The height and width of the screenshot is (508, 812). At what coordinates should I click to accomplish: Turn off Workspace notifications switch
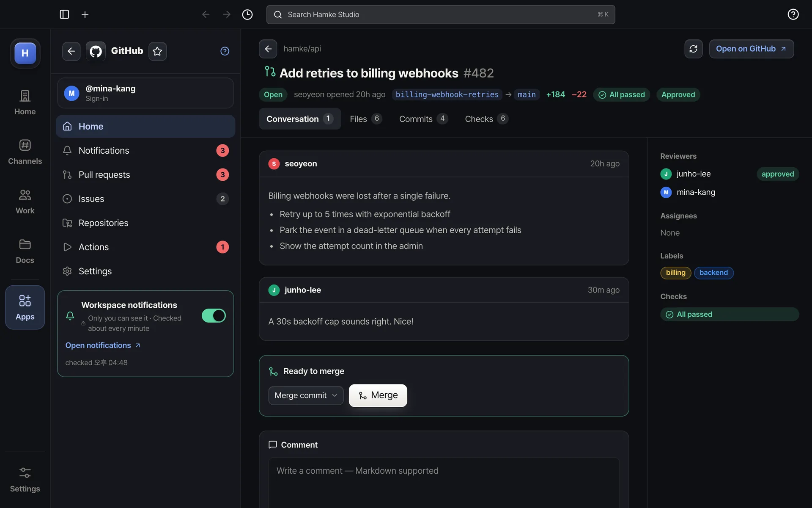click(x=214, y=316)
